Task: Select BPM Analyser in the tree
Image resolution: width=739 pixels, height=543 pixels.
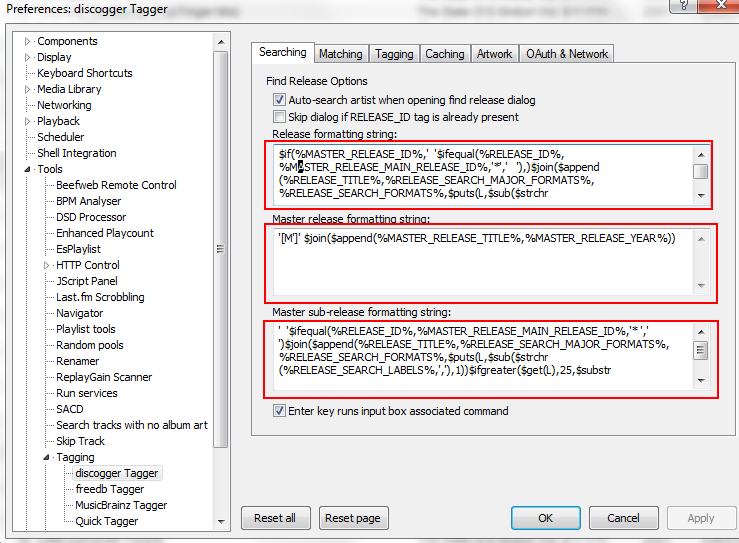Action: 89,201
